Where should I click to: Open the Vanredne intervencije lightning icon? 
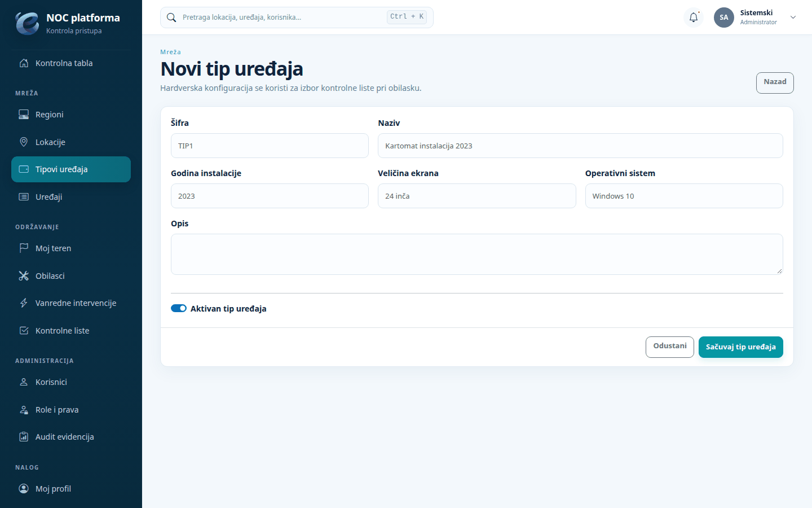(24, 303)
